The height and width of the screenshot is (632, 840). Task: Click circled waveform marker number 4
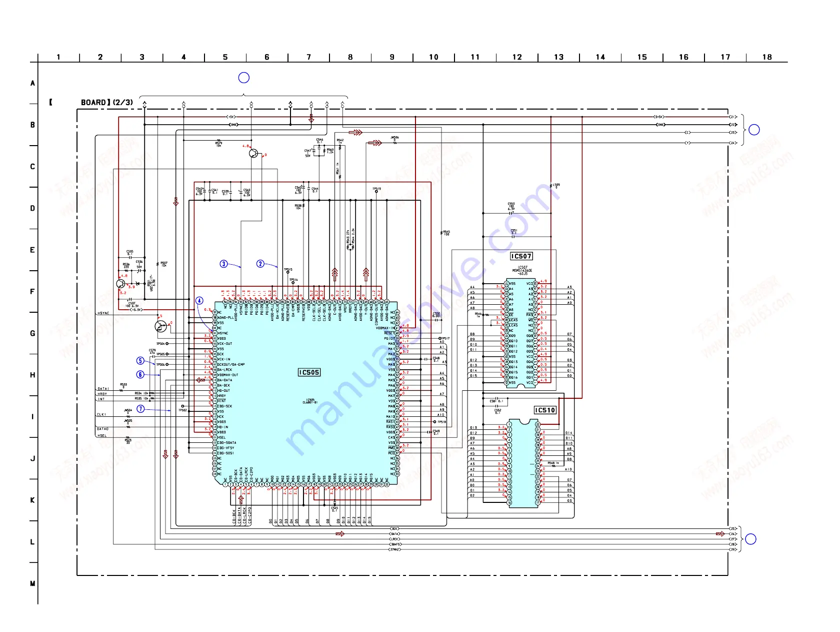tap(199, 301)
